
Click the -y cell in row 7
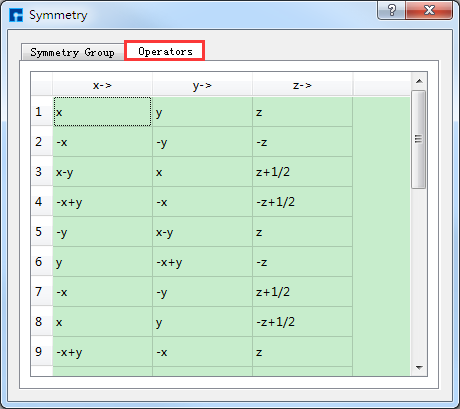[x=202, y=291]
